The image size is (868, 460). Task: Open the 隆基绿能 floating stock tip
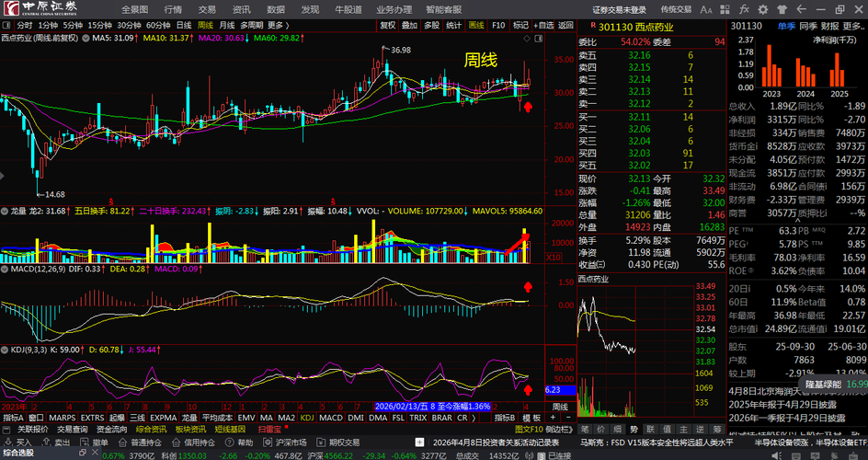click(x=833, y=384)
